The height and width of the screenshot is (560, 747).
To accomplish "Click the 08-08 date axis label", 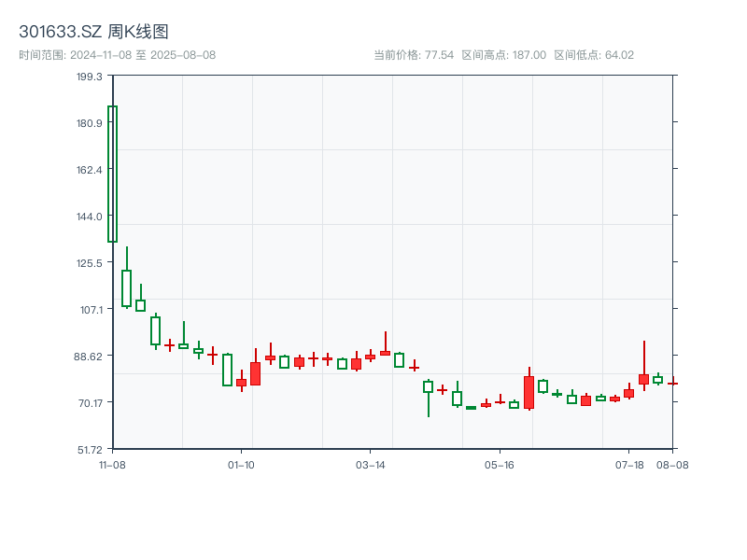I will (672, 464).
